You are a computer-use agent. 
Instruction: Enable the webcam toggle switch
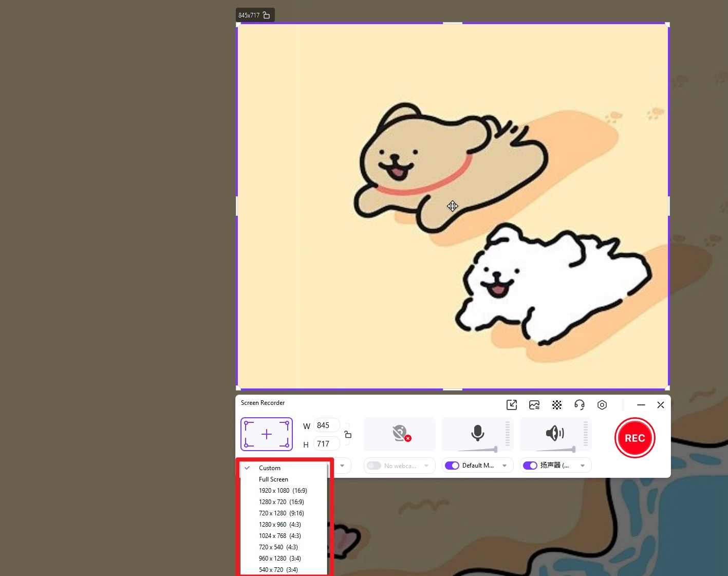tap(374, 466)
